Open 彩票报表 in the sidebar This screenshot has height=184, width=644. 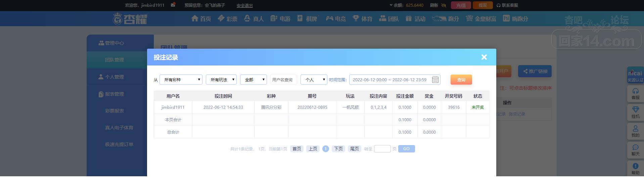pyautogui.click(x=114, y=111)
